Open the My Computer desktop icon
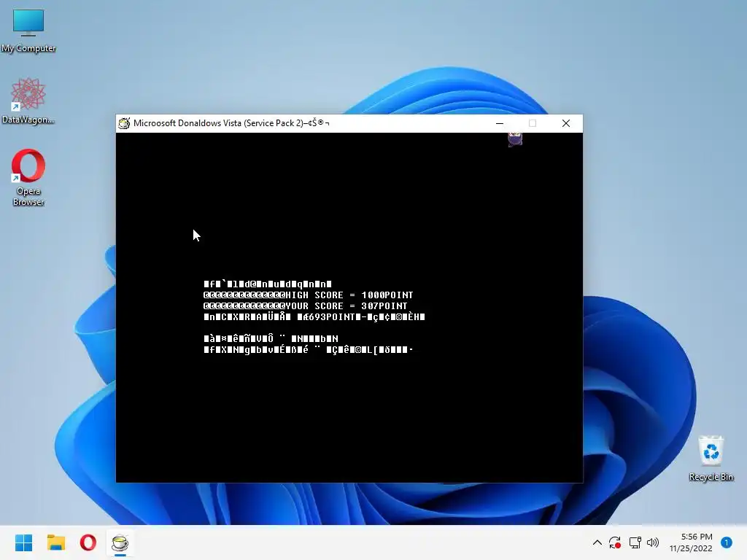This screenshot has height=560, width=747. 28,31
